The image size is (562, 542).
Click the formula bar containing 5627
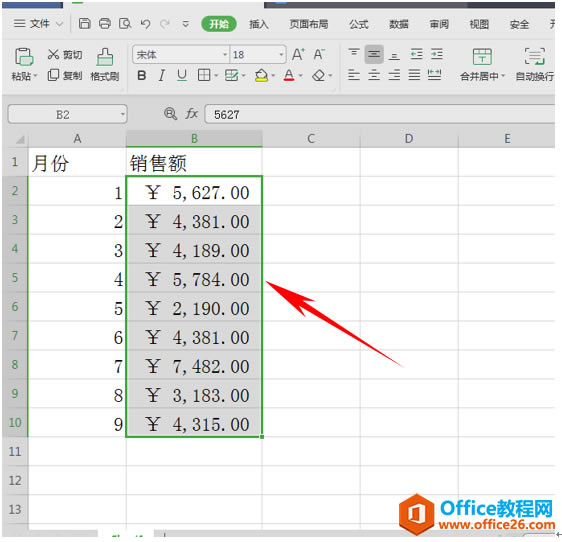380,114
